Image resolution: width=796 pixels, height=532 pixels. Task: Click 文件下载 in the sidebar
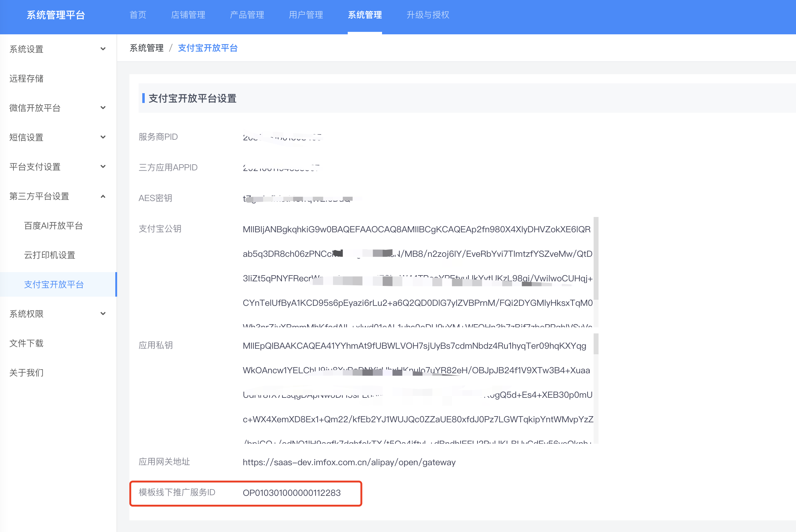click(x=26, y=343)
